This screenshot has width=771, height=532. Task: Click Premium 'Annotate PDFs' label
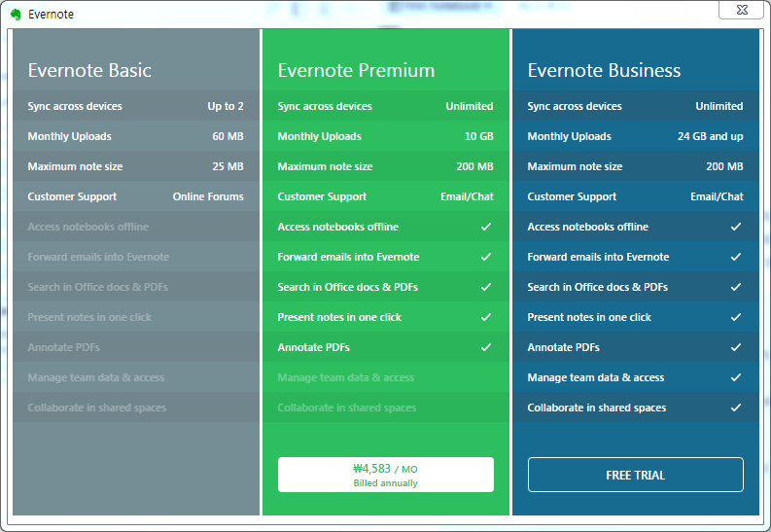pos(313,347)
